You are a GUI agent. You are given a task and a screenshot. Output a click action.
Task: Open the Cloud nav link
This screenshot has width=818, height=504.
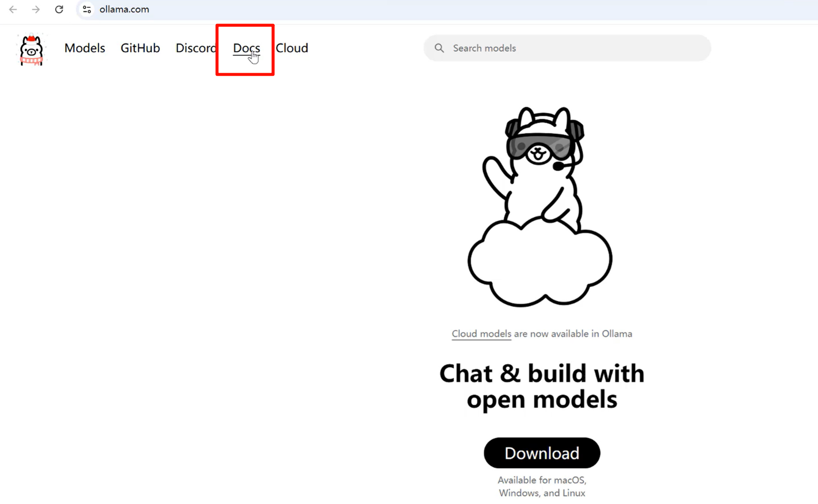pyautogui.click(x=292, y=48)
